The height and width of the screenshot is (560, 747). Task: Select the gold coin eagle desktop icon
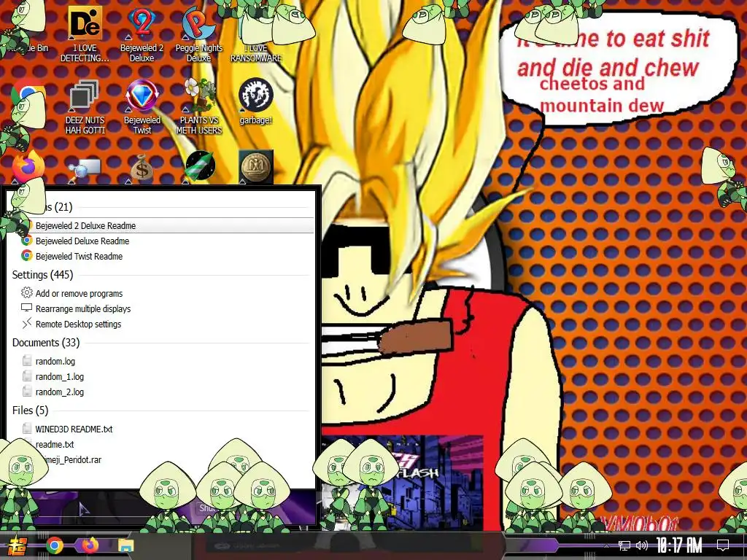pos(256,167)
